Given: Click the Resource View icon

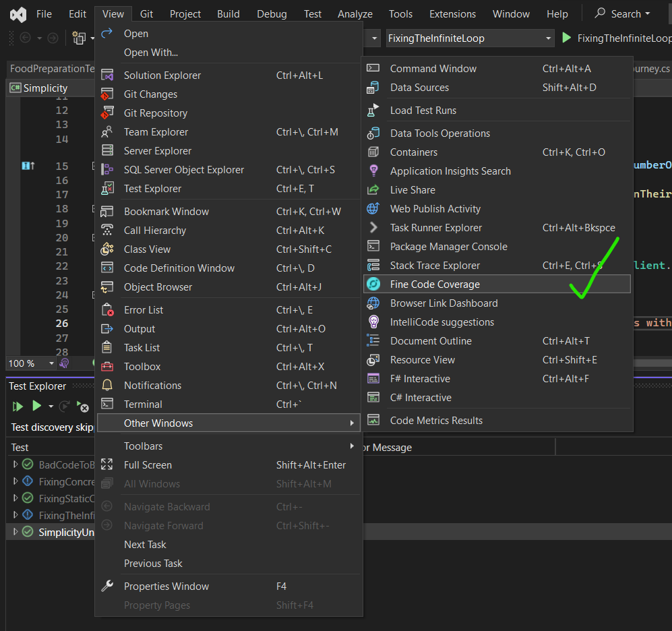Looking at the screenshot, I should click(x=373, y=359).
